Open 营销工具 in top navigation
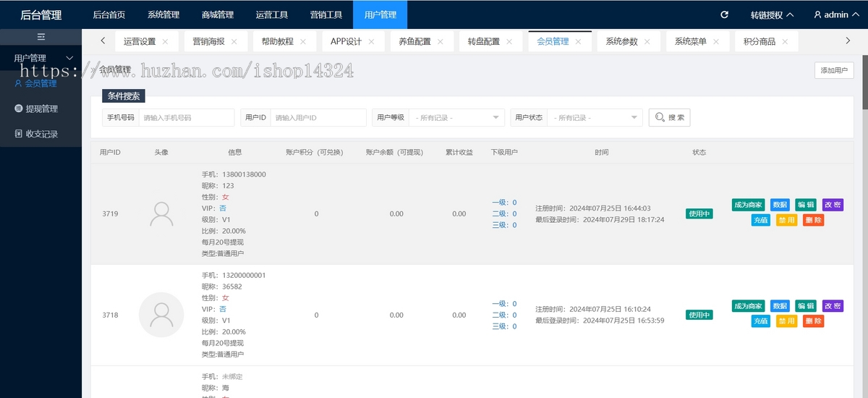The width and height of the screenshot is (868, 398). (x=326, y=14)
